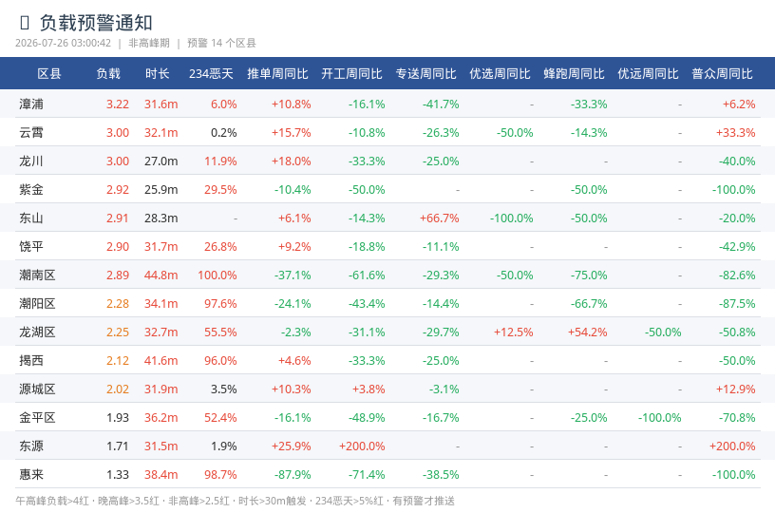This screenshot has width=775, height=532.
Task: Select the 金平区 district name
Action: [37, 417]
